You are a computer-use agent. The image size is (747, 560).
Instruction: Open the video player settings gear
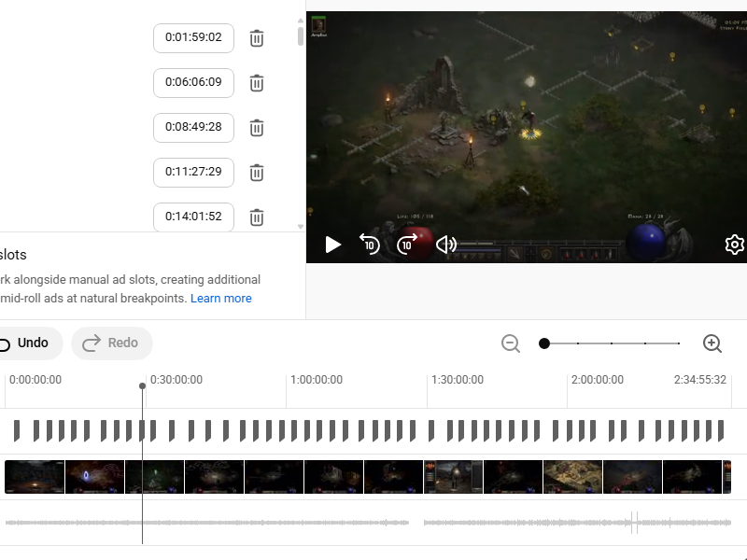point(734,245)
